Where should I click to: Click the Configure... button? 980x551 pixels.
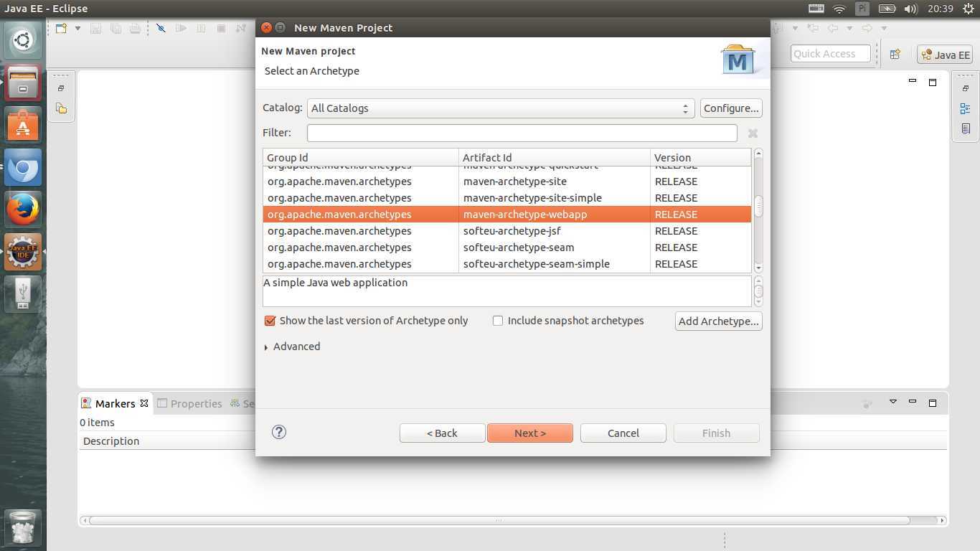731,108
